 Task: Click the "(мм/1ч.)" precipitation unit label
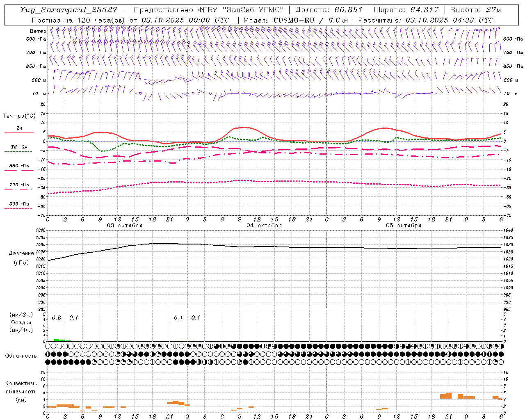(x=21, y=330)
